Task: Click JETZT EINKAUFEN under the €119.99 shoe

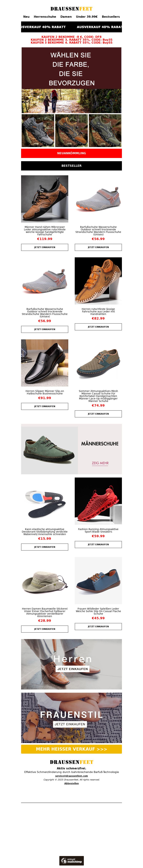Action: [45, 247]
